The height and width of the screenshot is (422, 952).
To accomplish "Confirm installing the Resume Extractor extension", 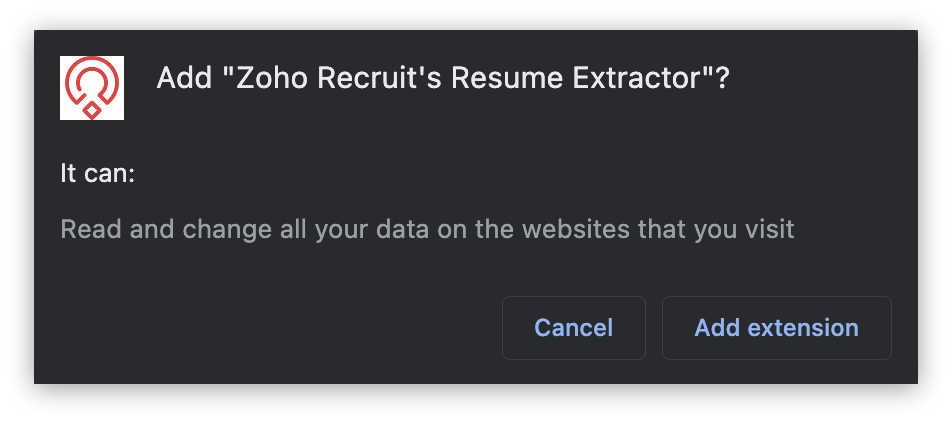I will [x=776, y=327].
